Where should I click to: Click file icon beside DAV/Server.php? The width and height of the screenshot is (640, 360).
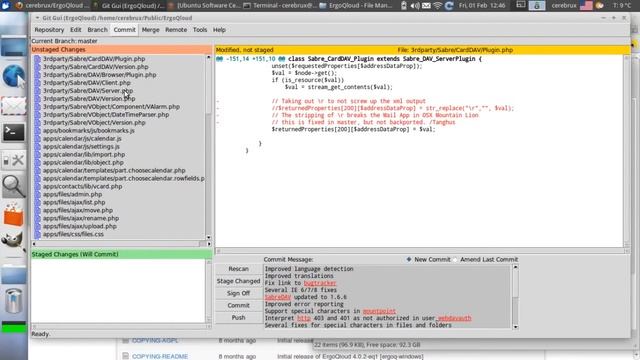38,91
